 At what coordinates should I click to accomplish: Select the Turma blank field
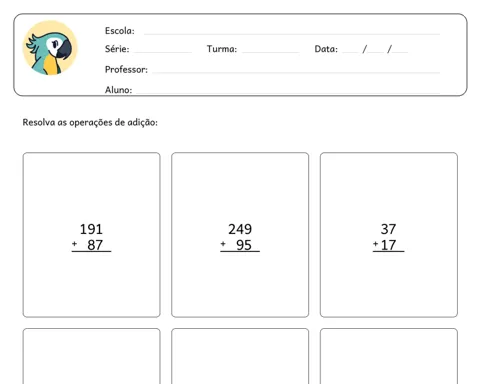pyautogui.click(x=270, y=52)
